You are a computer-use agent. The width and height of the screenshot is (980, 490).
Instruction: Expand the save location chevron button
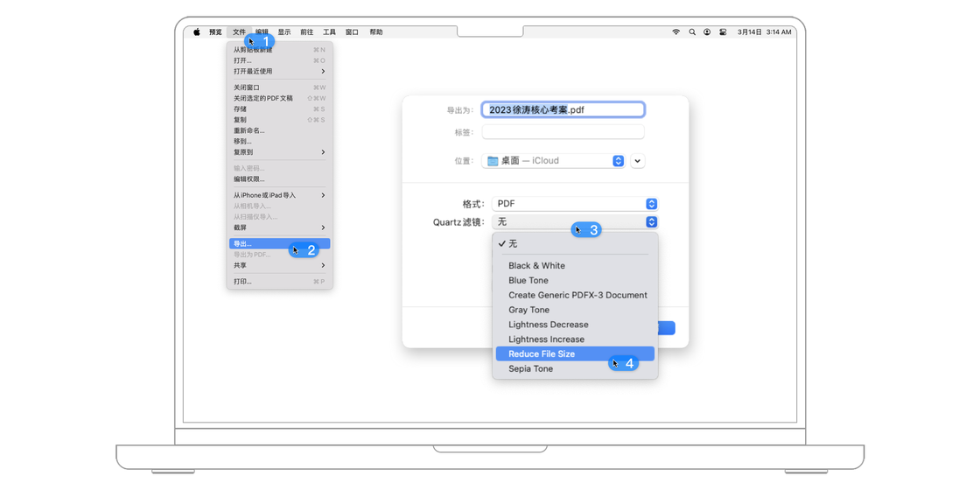[637, 161]
